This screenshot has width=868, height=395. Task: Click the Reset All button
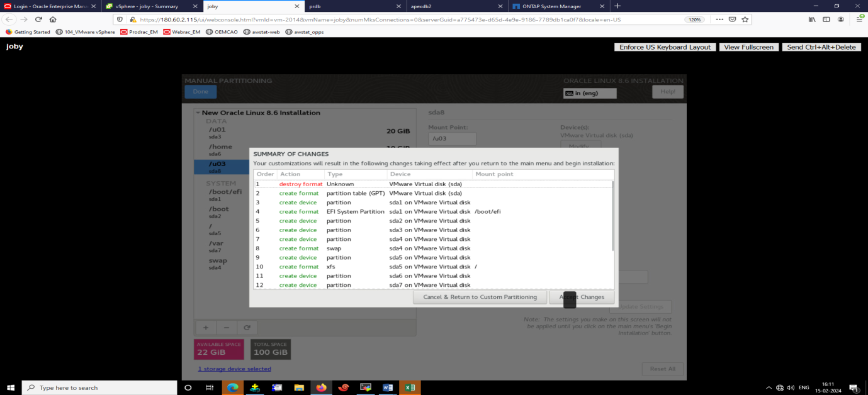point(663,369)
